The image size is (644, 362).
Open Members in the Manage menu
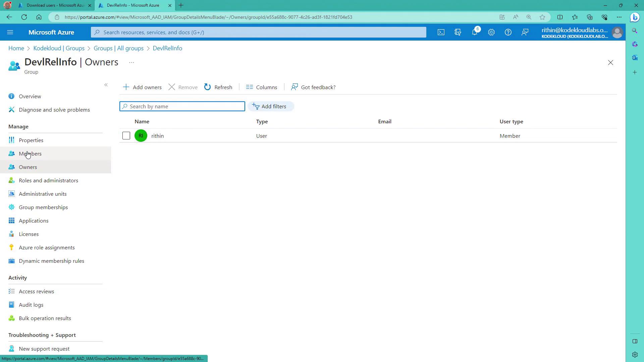(30, 154)
